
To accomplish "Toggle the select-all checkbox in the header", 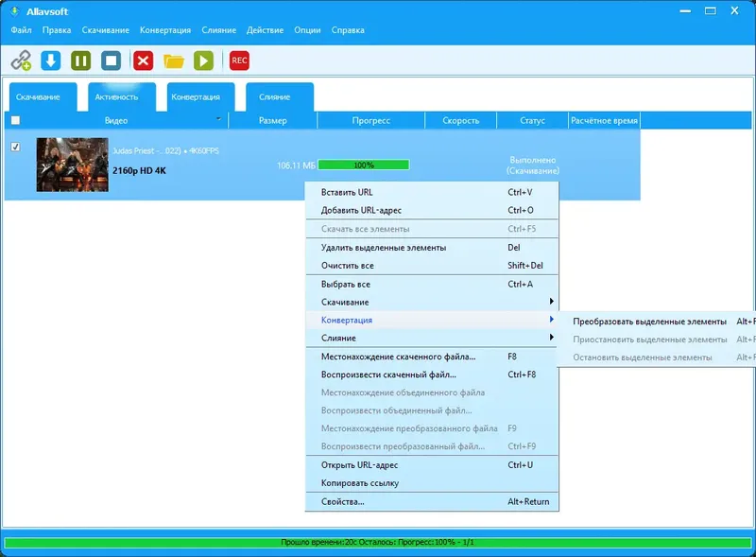I will click(x=15, y=119).
